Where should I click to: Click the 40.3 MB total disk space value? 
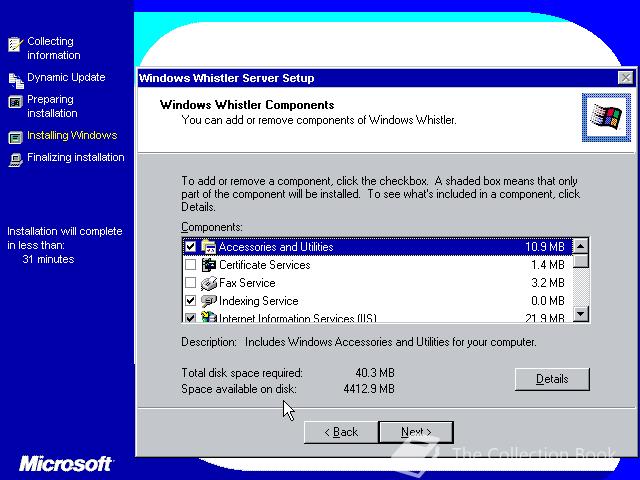coord(375,373)
